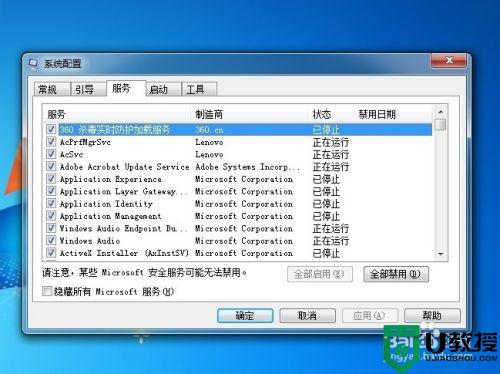Switch to the 常规 tab
This screenshot has height=374, width=500.
[x=52, y=90]
